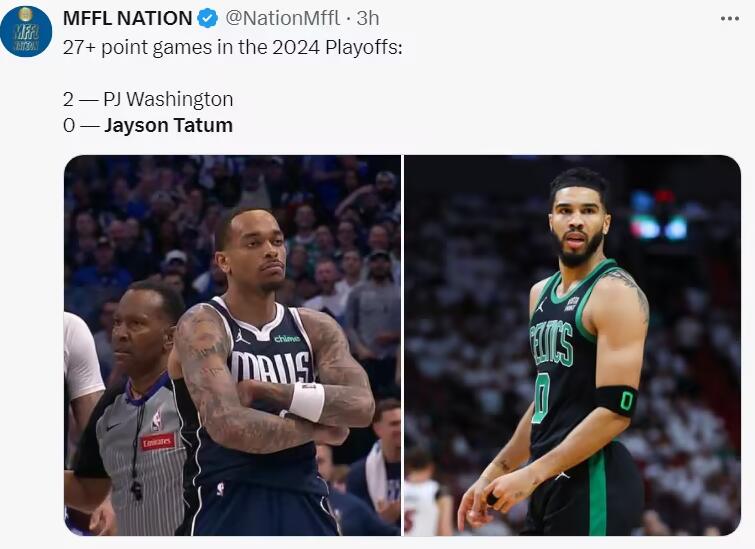755x549 pixels.
Task: Click the NBA logo on referee's shirt
Action: 156,419
